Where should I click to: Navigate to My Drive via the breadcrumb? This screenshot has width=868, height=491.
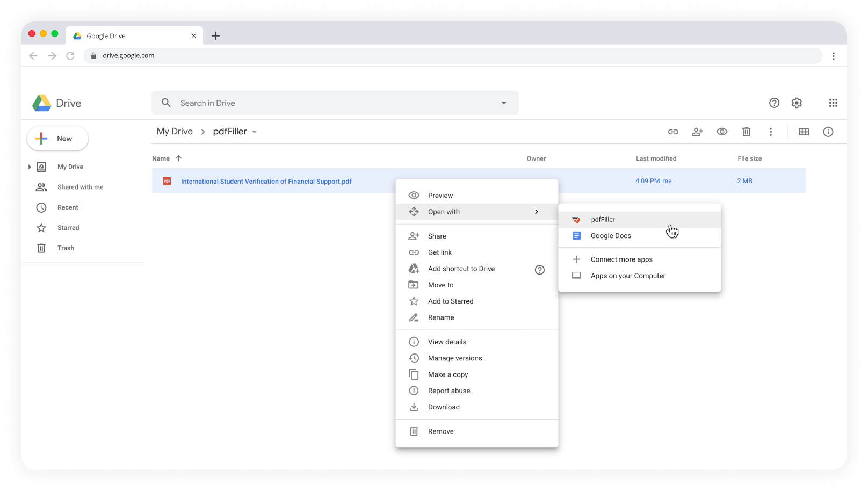tap(174, 131)
